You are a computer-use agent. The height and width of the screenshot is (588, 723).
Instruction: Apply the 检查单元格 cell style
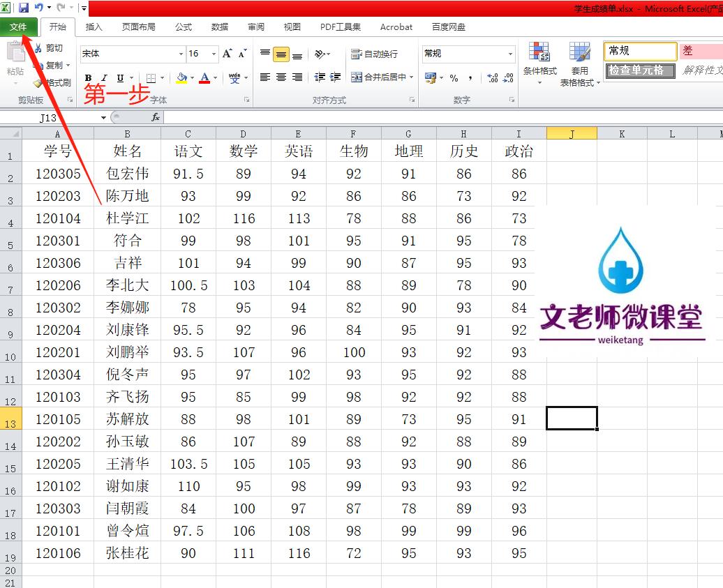pos(639,70)
